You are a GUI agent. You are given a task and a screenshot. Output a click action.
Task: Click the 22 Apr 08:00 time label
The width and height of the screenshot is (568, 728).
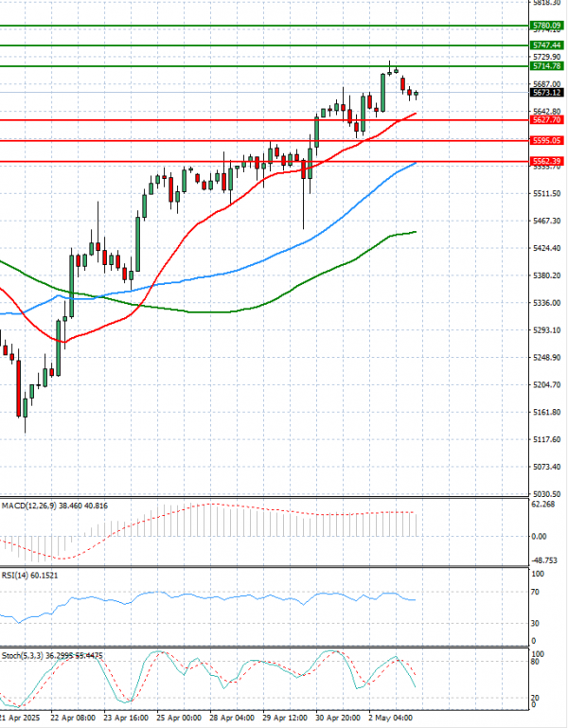point(73,718)
